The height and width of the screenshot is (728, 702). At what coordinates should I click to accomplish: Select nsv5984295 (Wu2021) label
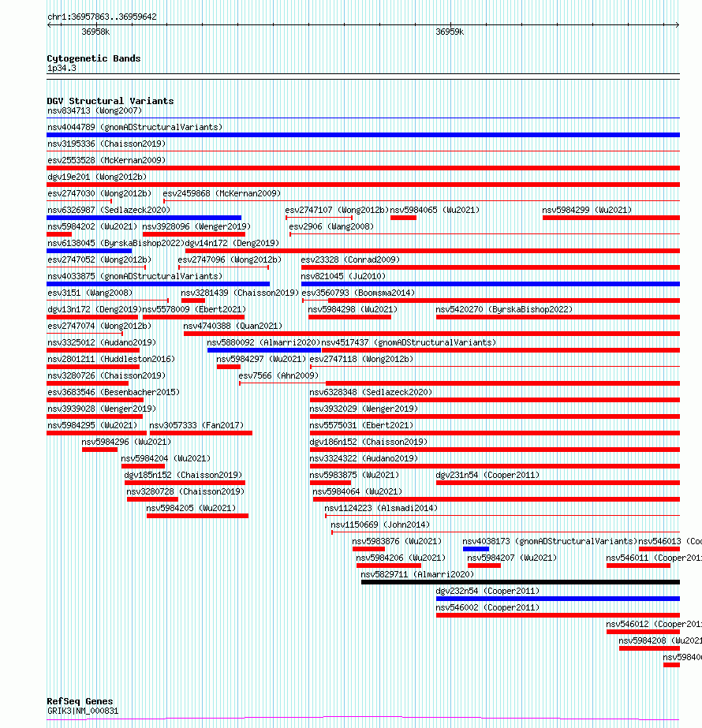pyautogui.click(x=92, y=425)
